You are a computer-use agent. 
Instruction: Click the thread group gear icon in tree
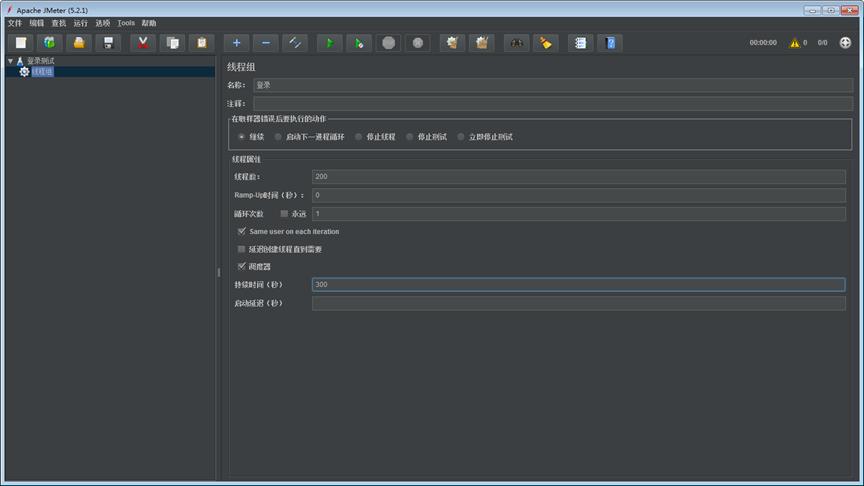[24, 72]
